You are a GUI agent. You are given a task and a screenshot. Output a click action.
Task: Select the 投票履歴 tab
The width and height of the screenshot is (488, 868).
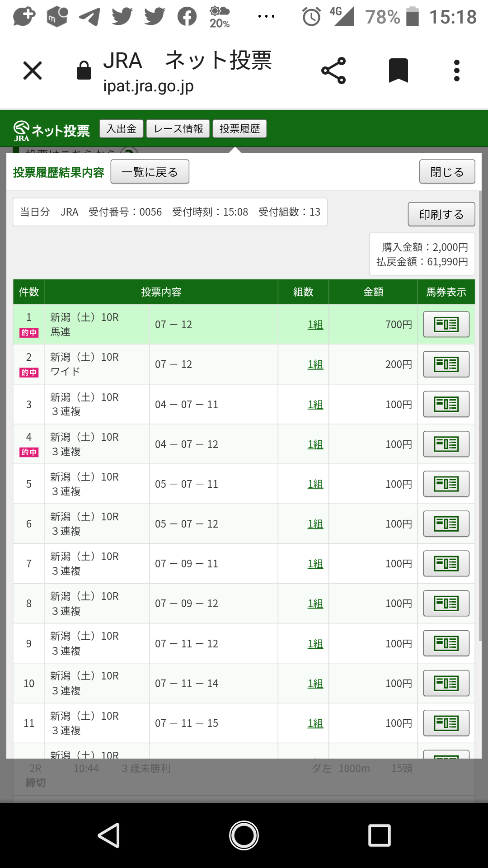click(239, 129)
